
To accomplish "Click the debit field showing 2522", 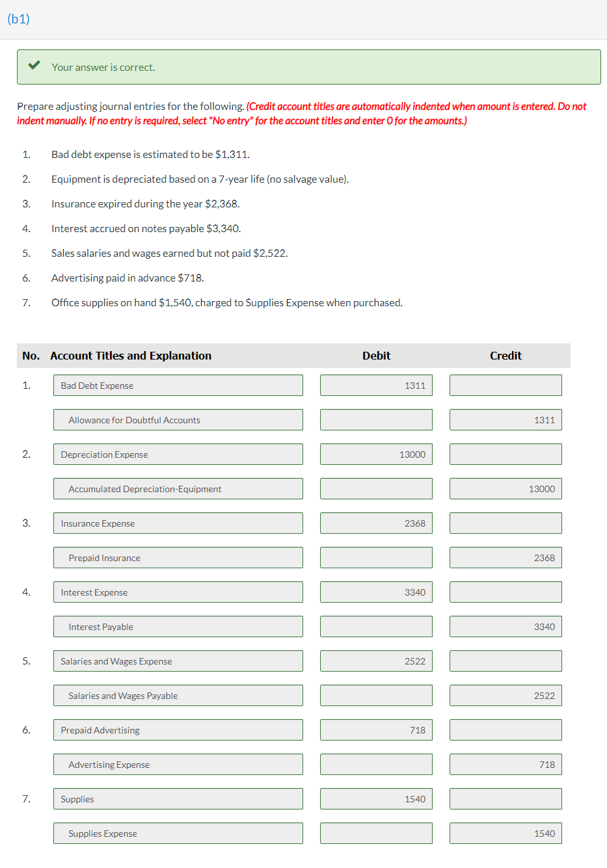I will (x=376, y=661).
